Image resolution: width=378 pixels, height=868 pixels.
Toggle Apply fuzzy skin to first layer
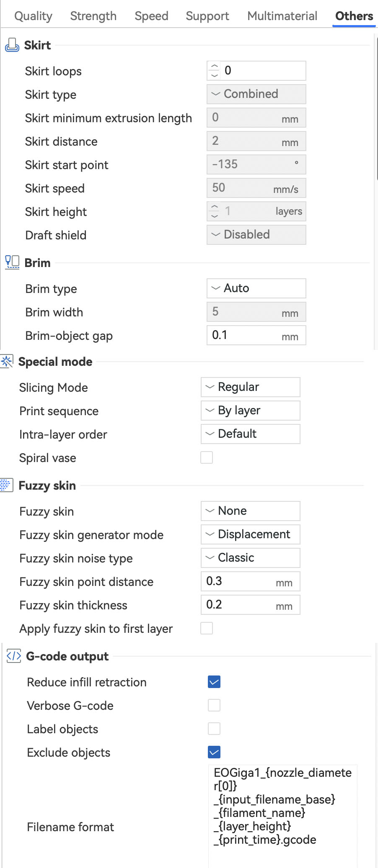pyautogui.click(x=207, y=628)
